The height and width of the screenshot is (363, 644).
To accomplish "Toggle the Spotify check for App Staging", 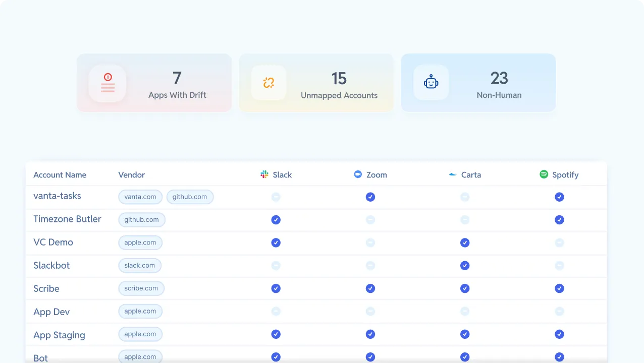I will 559,334.
